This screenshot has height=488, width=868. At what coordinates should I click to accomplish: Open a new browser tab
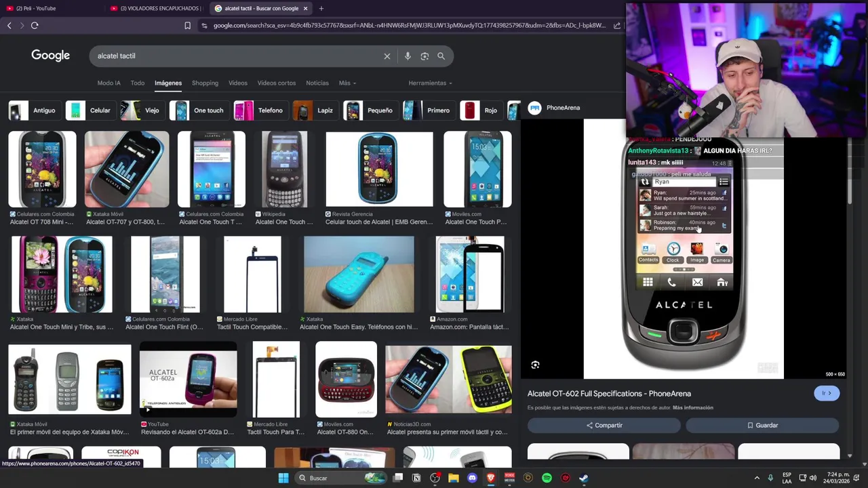click(x=321, y=8)
